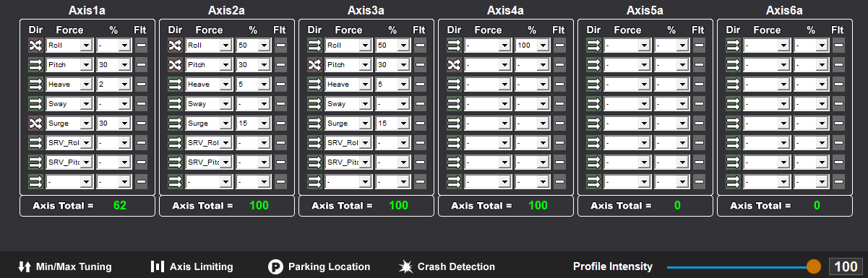Click the Axis4a total value 100
Screen dimensions: 868x278
538,205
